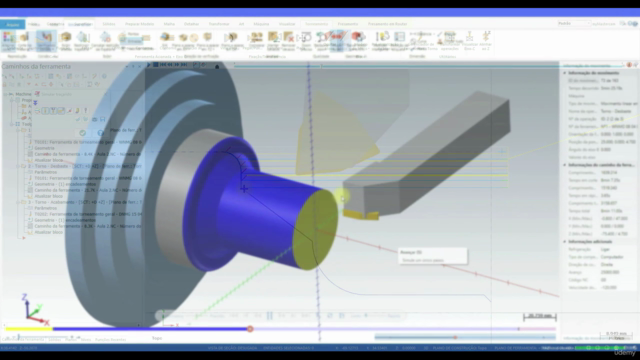Collapse the Informação do movimento section
This screenshot has height=360, width=640.
565,73
